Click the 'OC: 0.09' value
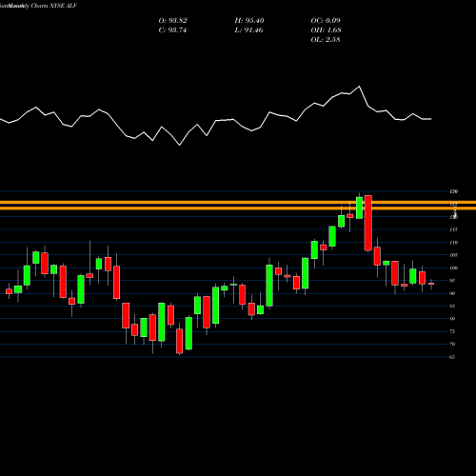The width and height of the screenshot is (476, 476). pos(326,21)
